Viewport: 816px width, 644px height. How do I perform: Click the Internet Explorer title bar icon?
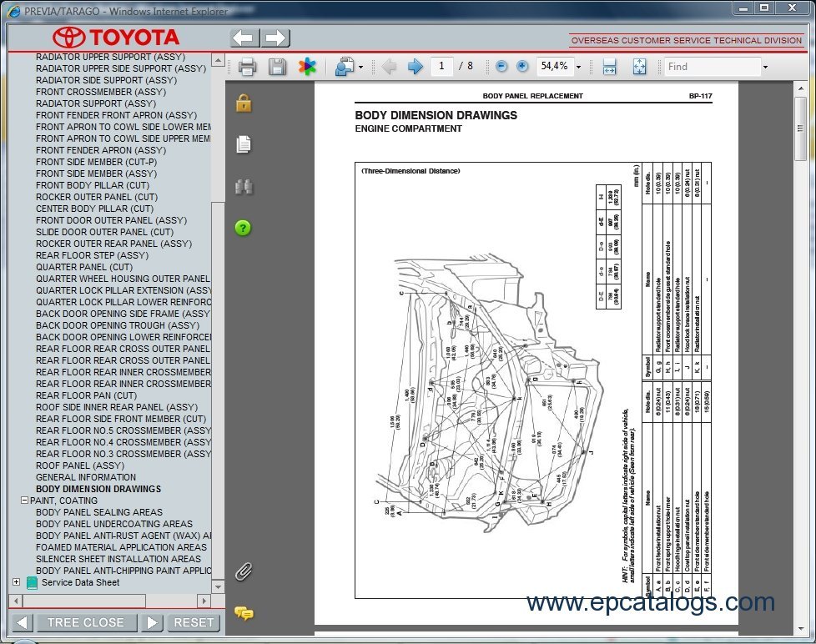[x=14, y=11]
